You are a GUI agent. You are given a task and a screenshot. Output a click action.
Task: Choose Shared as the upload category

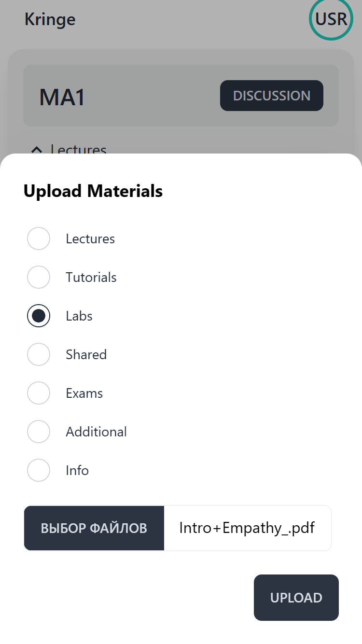(39, 354)
